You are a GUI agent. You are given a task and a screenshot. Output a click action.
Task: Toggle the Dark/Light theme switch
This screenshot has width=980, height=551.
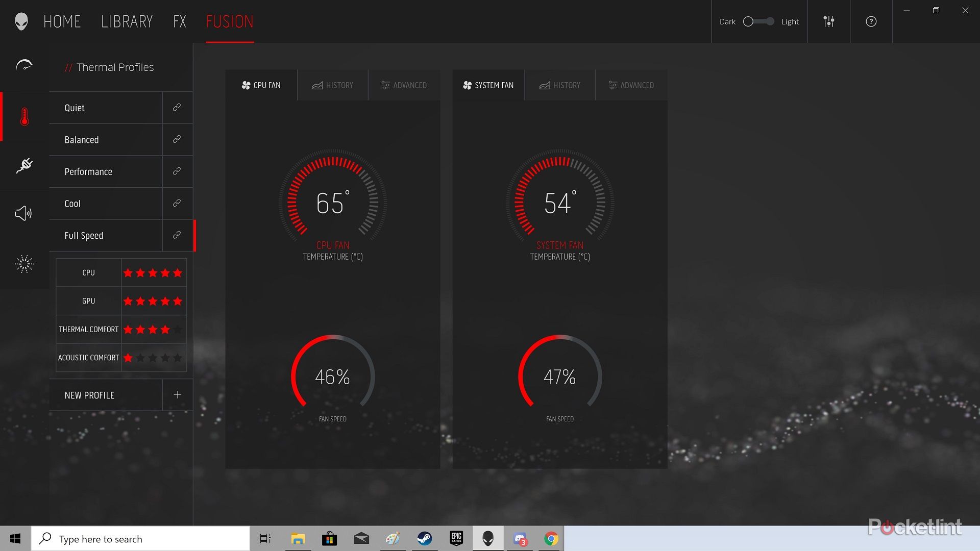(758, 21)
